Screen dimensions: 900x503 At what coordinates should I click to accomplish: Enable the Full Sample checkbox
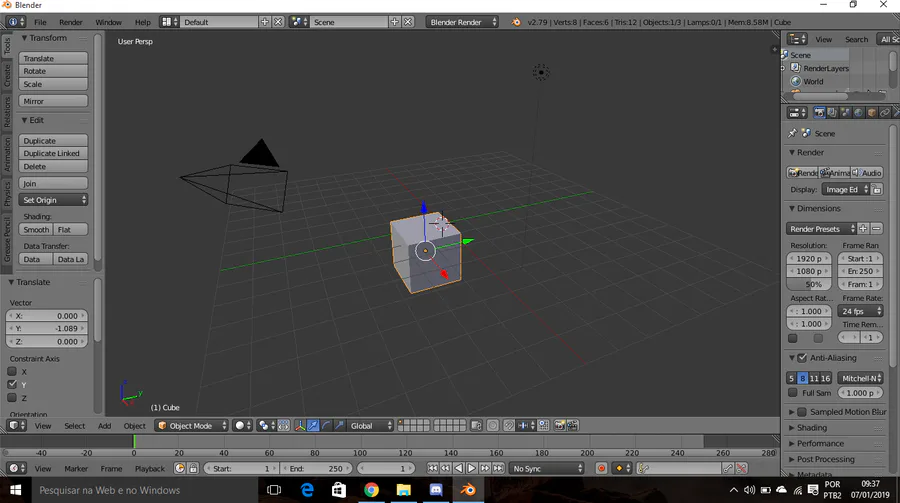793,393
